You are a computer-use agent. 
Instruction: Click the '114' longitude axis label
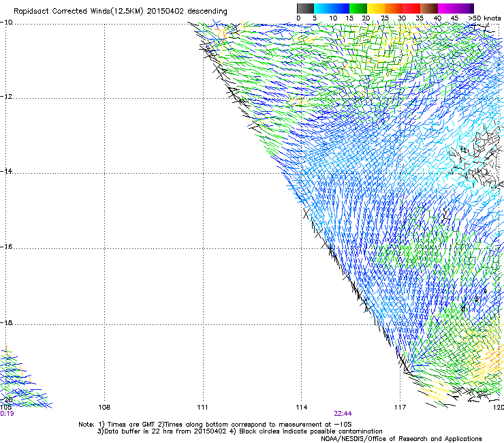coord(302,408)
